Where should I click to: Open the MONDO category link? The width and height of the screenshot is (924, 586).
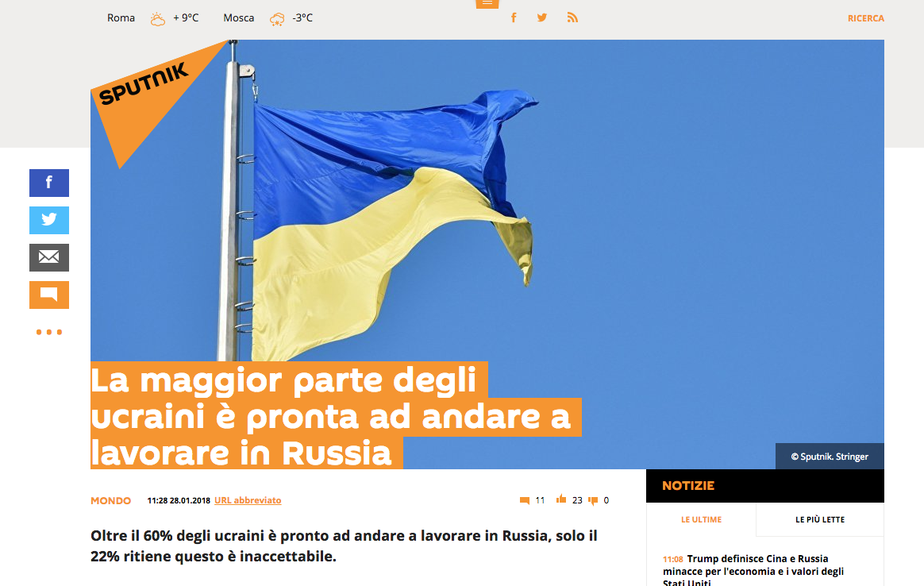[x=111, y=500]
